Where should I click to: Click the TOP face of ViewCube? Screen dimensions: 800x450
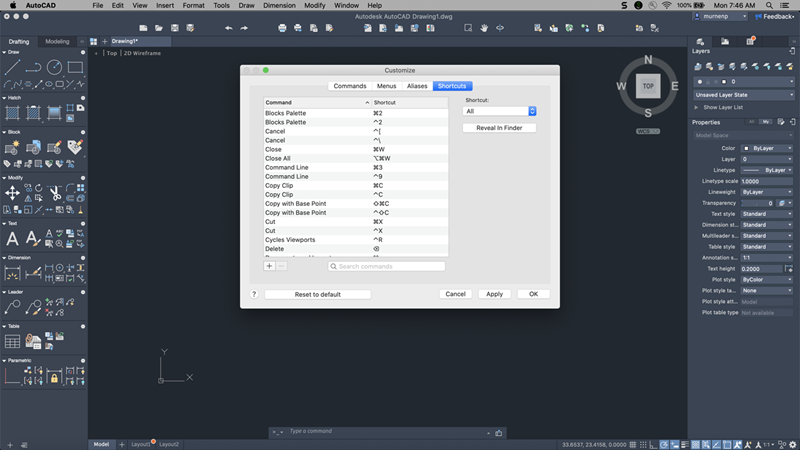coord(648,86)
